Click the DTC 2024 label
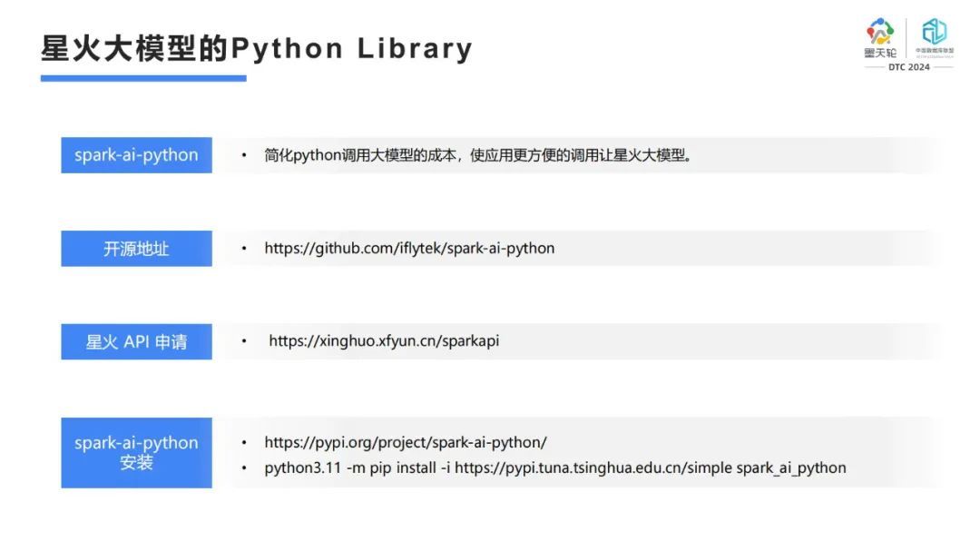Screen dimensions: 980x551 (x=908, y=67)
